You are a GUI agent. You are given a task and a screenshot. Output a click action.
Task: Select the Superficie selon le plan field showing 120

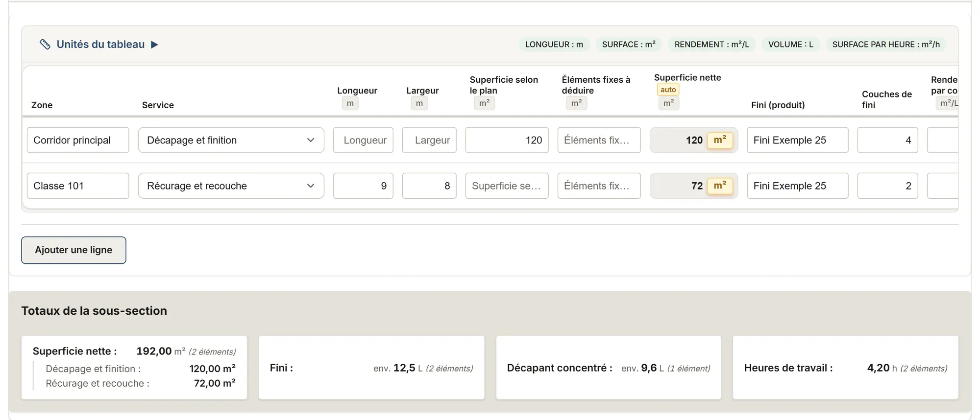507,140
